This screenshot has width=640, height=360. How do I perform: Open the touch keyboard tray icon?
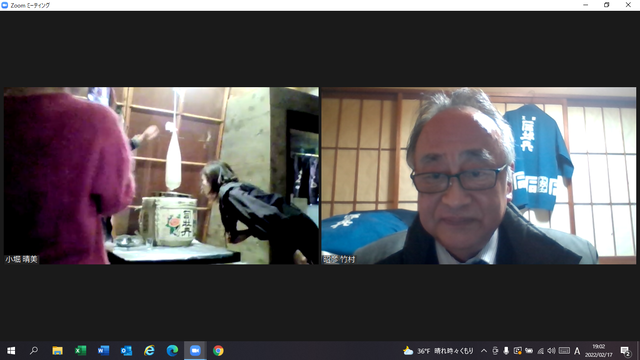(564, 351)
